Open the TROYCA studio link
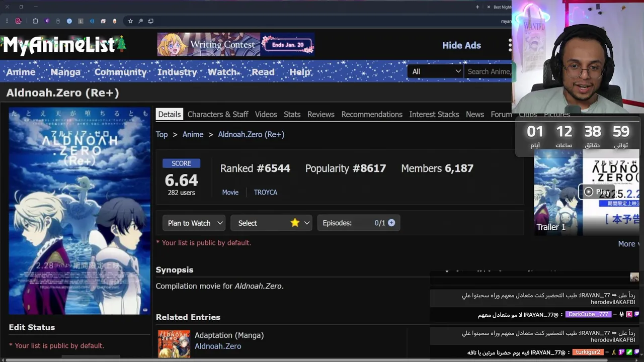The image size is (644, 362). (x=266, y=192)
